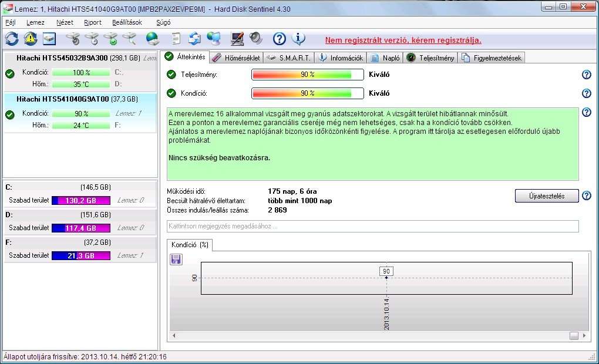Image resolution: width=599 pixels, height=364 pixels.
Task: Click the speaker sound toolbar icon
Action: (256, 39)
